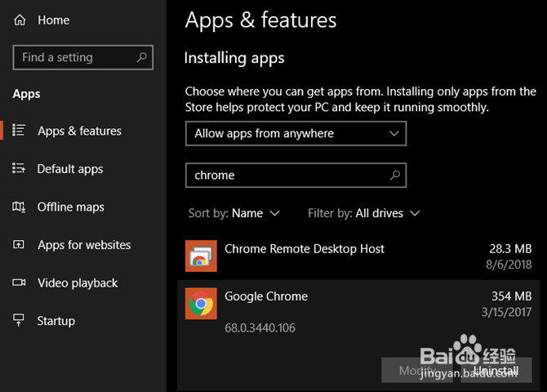Image resolution: width=547 pixels, height=392 pixels.
Task: Open Video playback settings
Action: click(78, 283)
